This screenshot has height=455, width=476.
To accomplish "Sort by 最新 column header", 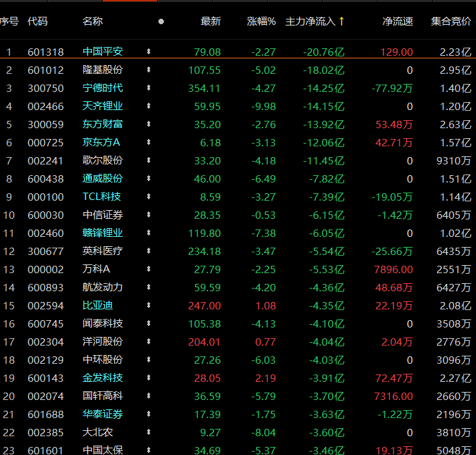I will [x=211, y=21].
